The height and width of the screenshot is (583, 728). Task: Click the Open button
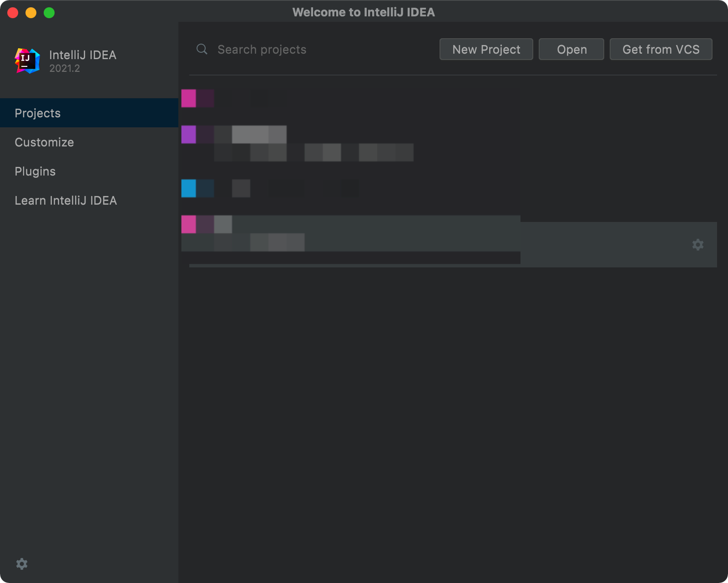(571, 49)
